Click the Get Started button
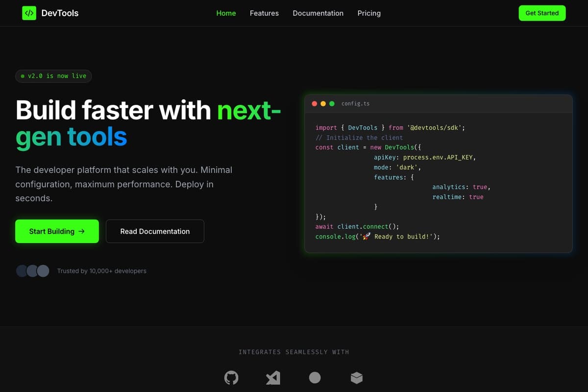This screenshot has height=392, width=588. coord(542,13)
